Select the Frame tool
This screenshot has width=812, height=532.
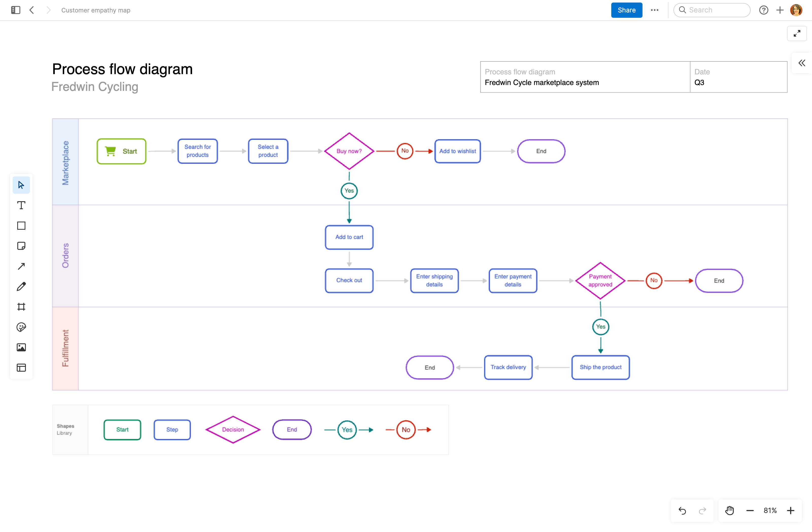(21, 307)
